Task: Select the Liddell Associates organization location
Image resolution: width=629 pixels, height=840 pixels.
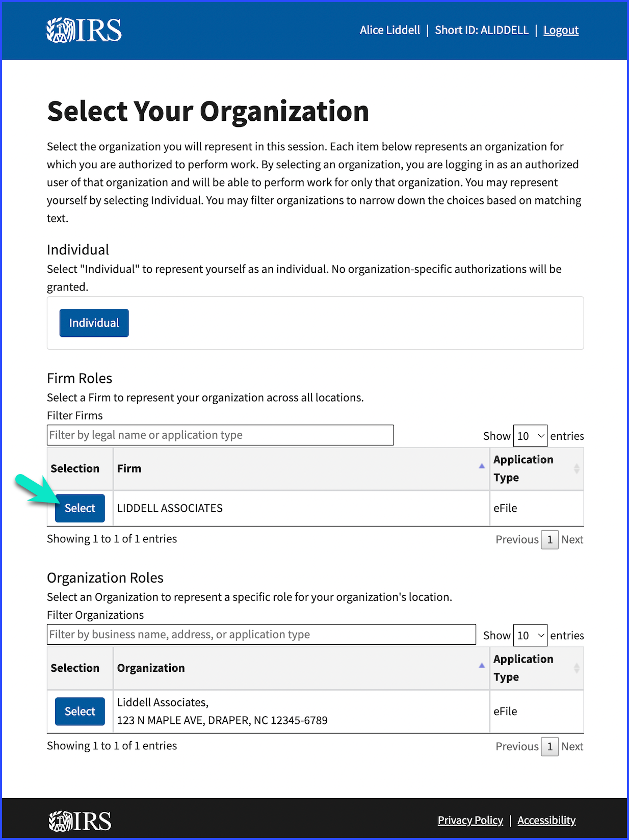Action: click(x=80, y=711)
